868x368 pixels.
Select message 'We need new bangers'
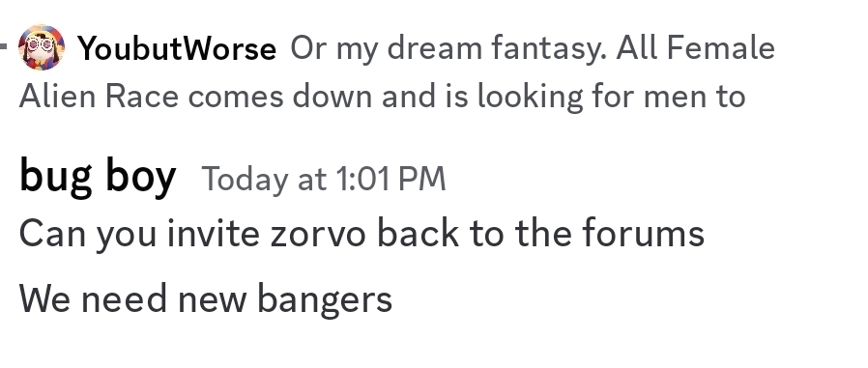pyautogui.click(x=206, y=298)
